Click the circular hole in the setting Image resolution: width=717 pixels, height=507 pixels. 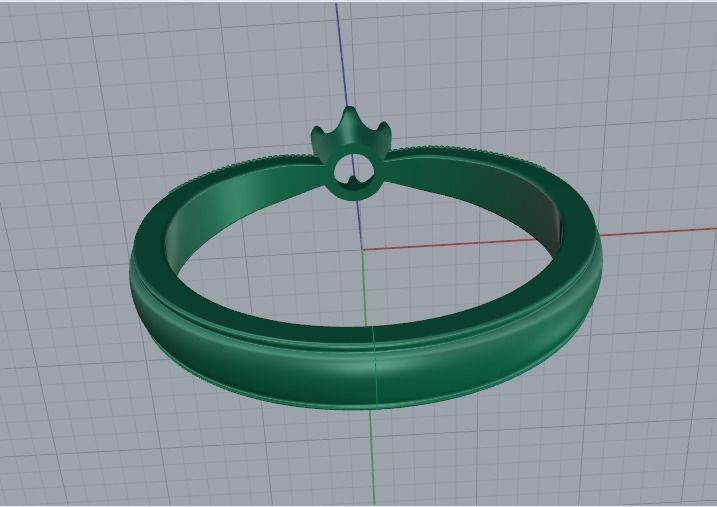(353, 173)
